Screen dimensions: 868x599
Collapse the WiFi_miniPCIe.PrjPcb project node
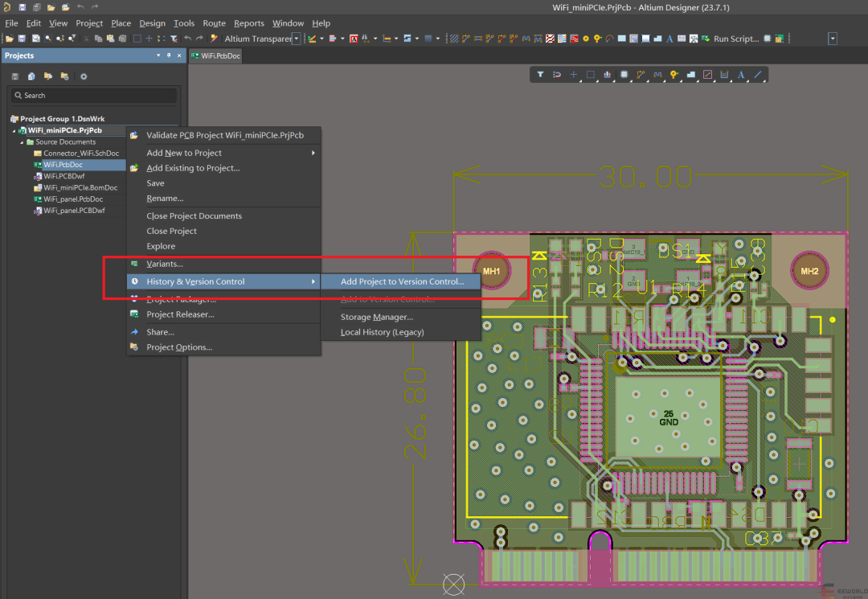[14, 131]
